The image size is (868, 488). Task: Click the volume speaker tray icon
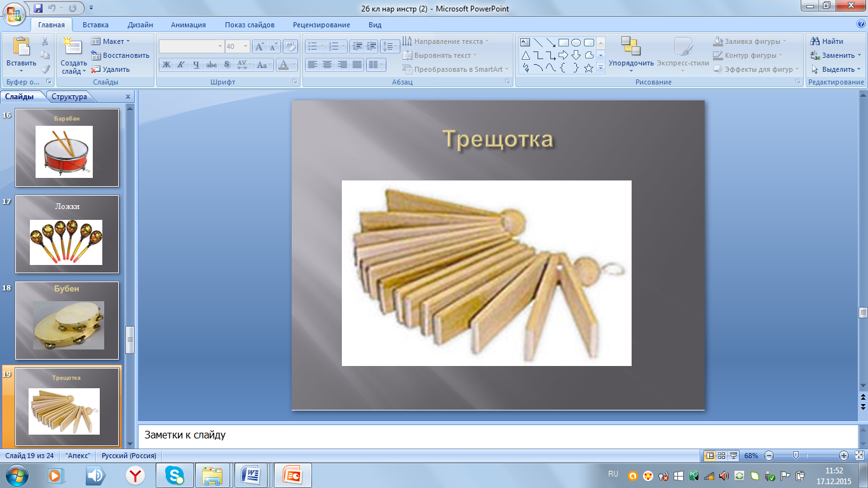pyautogui.click(x=724, y=475)
